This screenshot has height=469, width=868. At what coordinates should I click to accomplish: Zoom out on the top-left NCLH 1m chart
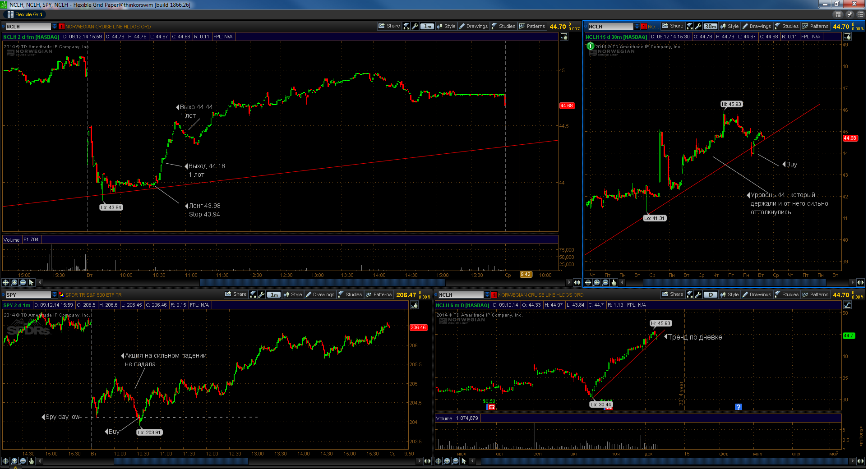coord(23,282)
